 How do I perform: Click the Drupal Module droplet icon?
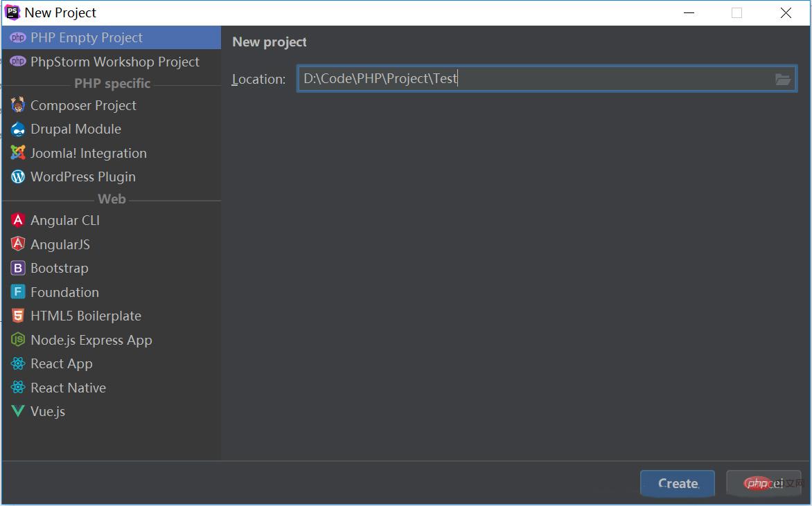pyautogui.click(x=17, y=129)
